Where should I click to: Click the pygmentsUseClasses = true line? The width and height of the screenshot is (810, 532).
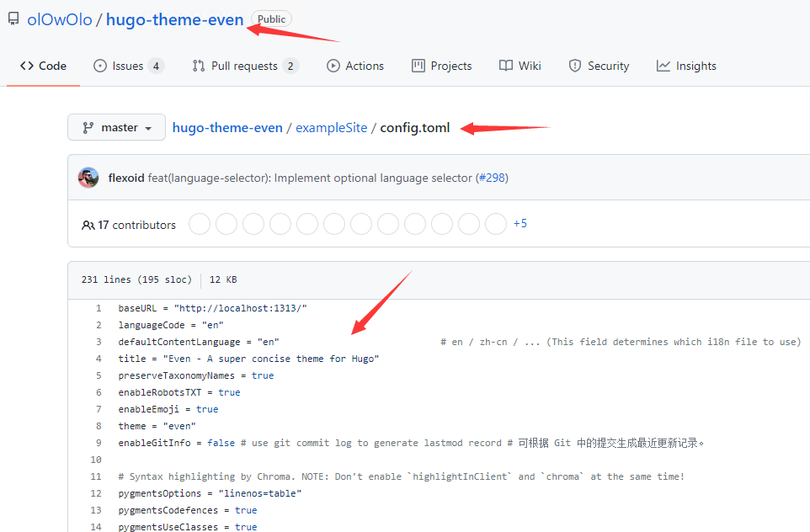click(188, 527)
